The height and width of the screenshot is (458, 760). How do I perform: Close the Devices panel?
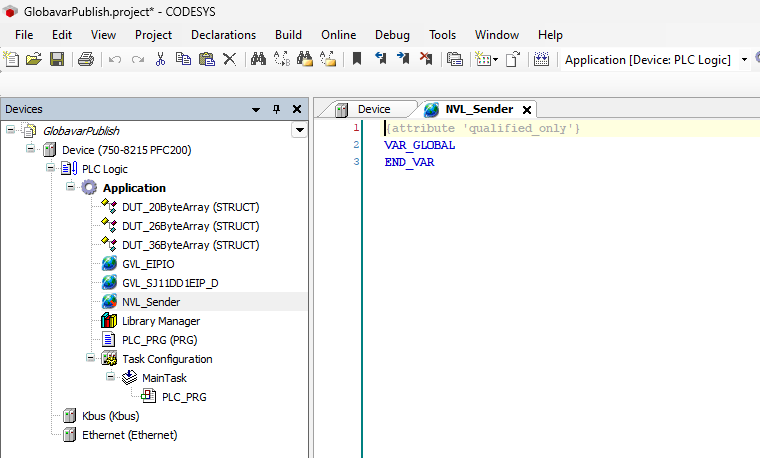tap(297, 109)
